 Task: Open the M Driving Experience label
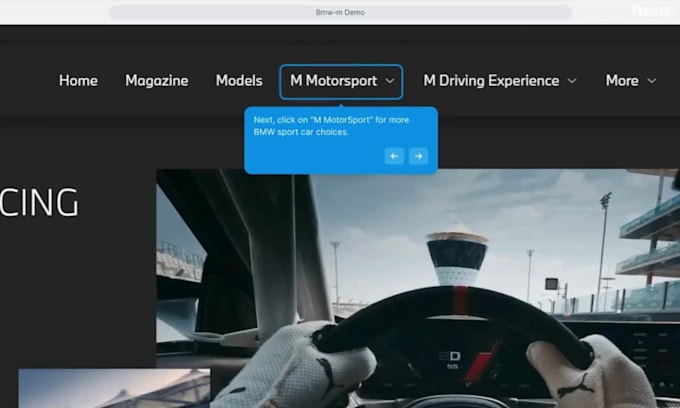pyautogui.click(x=491, y=81)
